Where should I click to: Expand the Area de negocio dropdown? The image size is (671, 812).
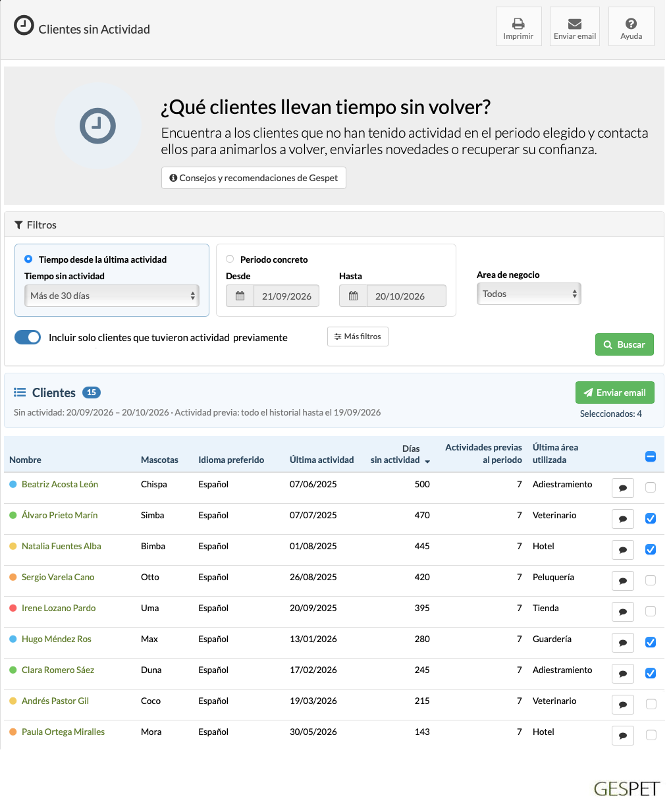coord(529,294)
